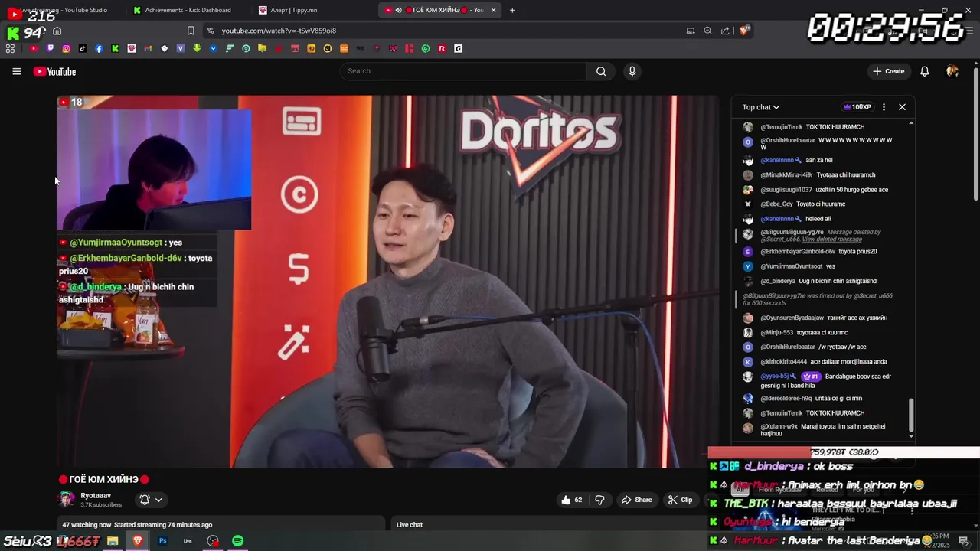
Task: Click View deleted message link
Action: point(831,240)
